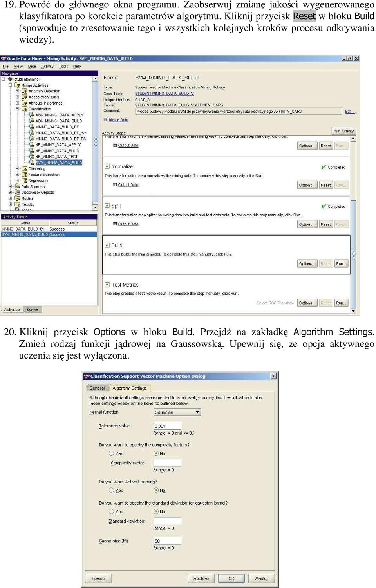376x588 pixels.
Task: Click the ABN_MINING_DATA_APPLY activity icon
Action: [x=31, y=115]
